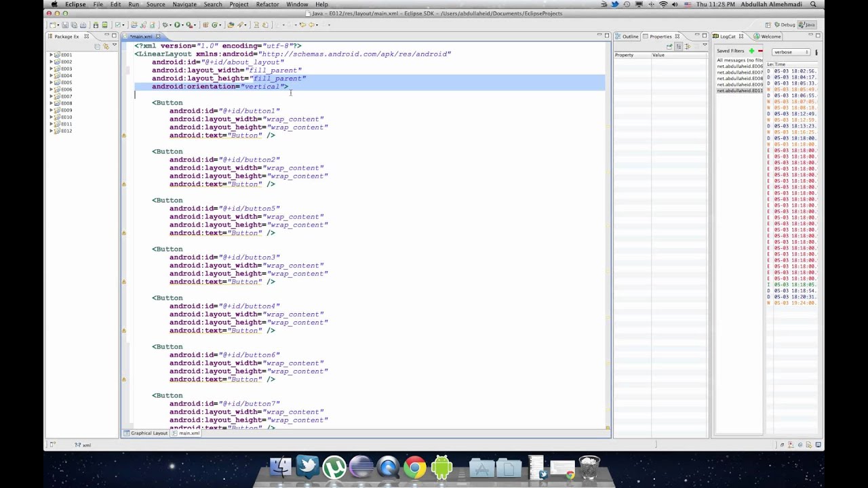
Task: Open the Trash in the Dock
Action: 589,467
